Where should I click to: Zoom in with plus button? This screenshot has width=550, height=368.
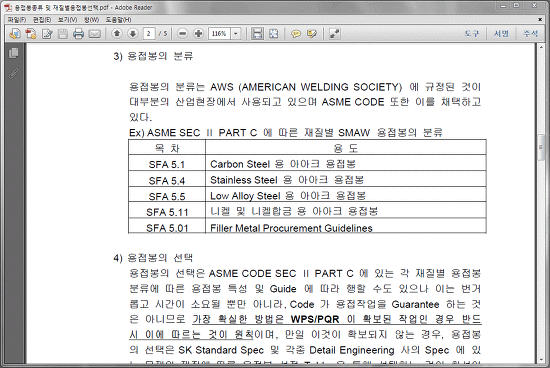point(199,34)
